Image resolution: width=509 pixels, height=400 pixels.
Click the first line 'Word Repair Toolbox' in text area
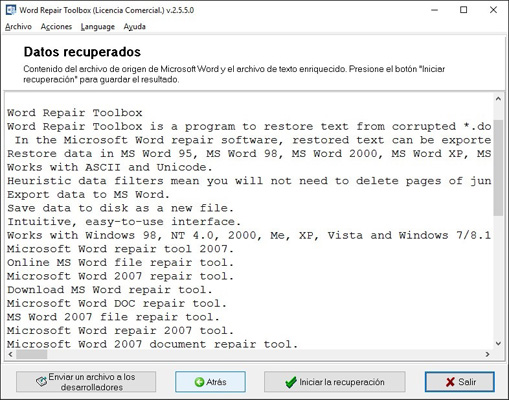(x=75, y=113)
